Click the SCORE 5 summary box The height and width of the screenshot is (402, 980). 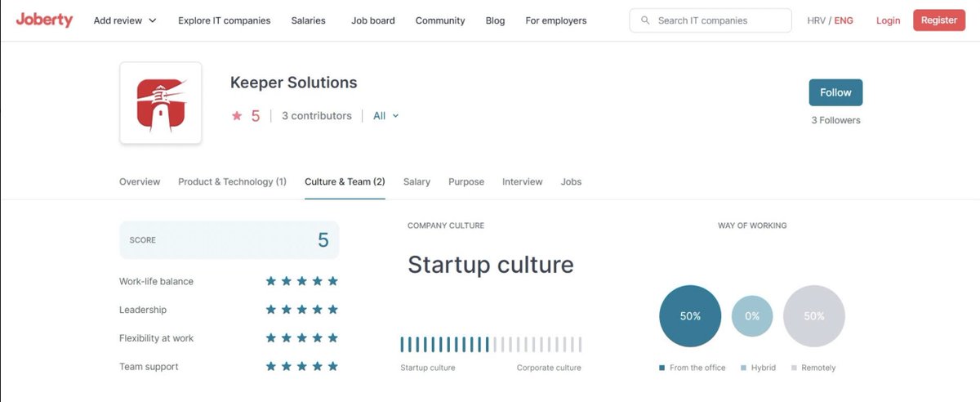[229, 240]
